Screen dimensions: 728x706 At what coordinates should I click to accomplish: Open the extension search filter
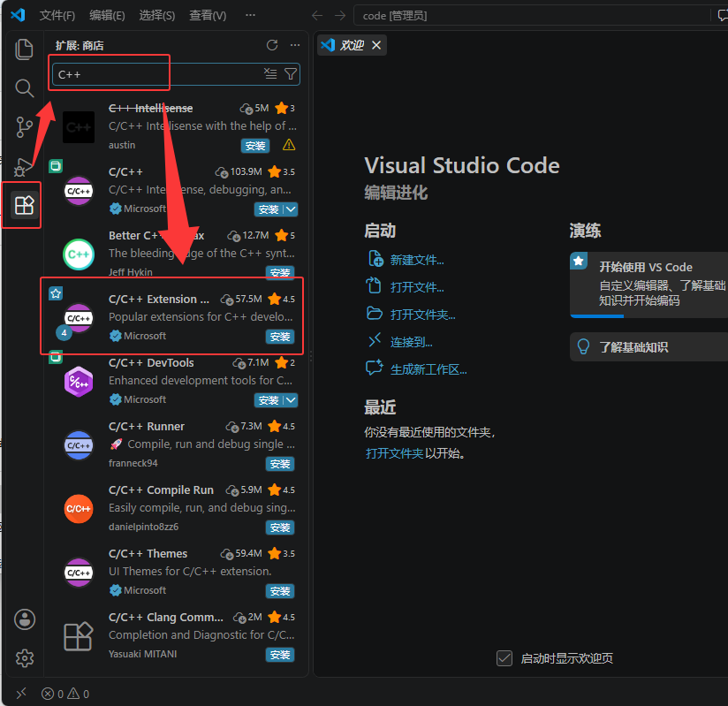[290, 74]
